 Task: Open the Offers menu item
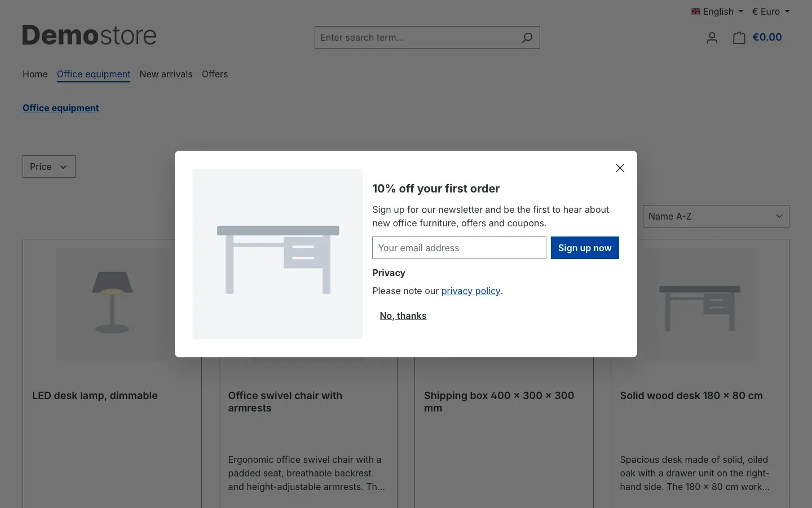click(x=215, y=75)
